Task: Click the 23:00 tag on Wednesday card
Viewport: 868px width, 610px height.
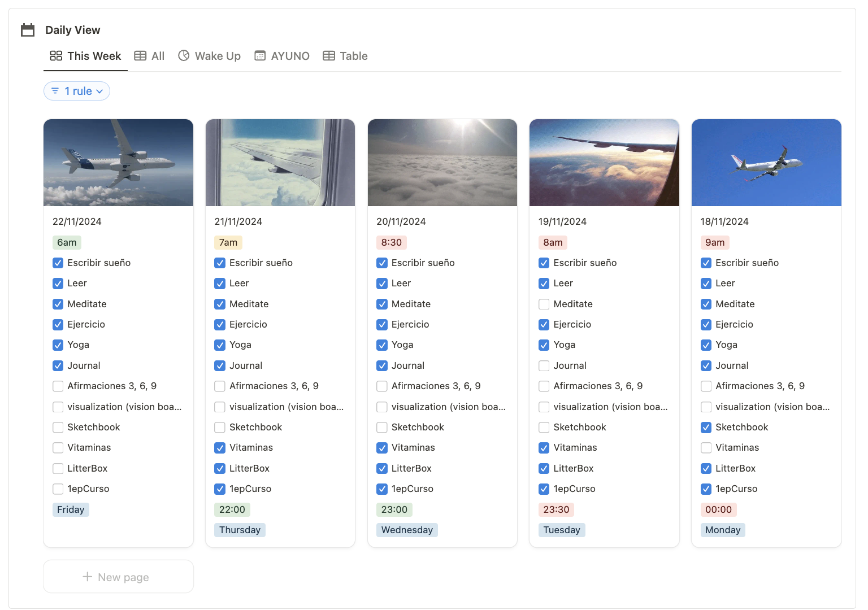Action: [x=394, y=509]
